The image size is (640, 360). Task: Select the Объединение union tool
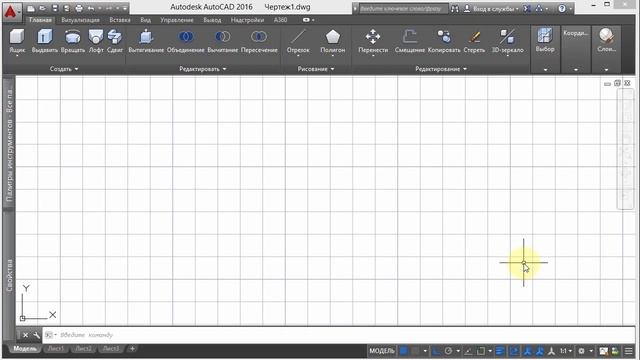(185, 41)
